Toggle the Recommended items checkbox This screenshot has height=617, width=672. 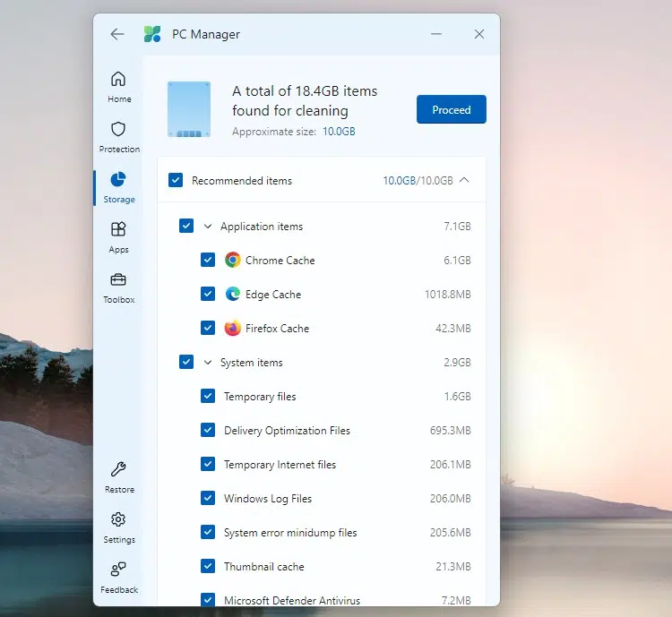click(x=176, y=181)
